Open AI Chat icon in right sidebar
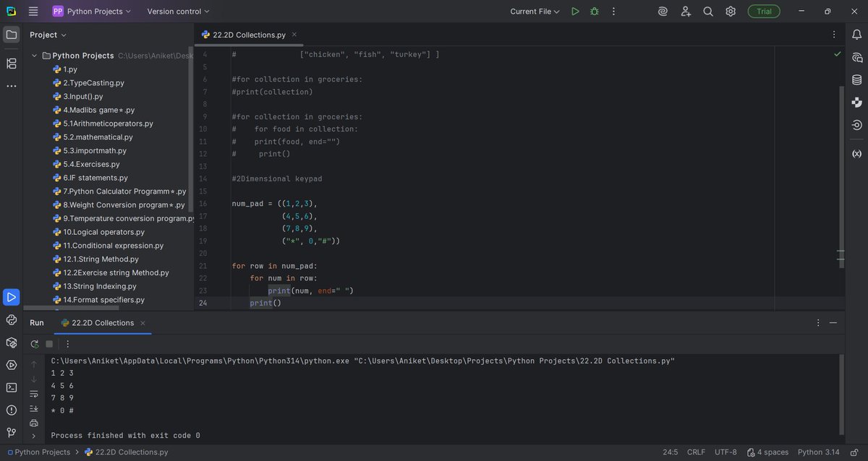This screenshot has height=461, width=868. coord(857,57)
